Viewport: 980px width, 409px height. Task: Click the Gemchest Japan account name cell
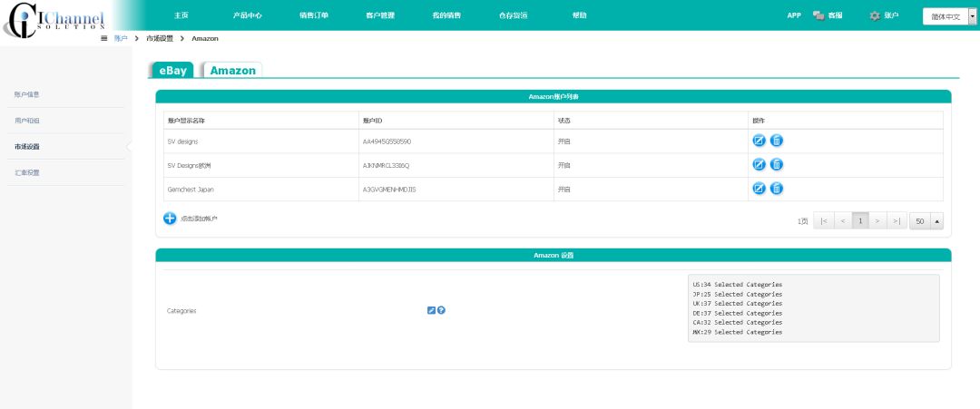click(261, 190)
